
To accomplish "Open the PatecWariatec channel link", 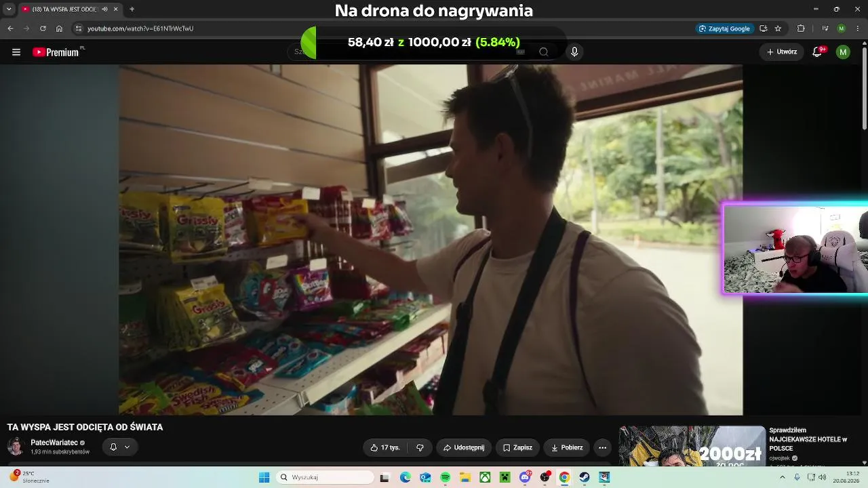I will (x=54, y=443).
